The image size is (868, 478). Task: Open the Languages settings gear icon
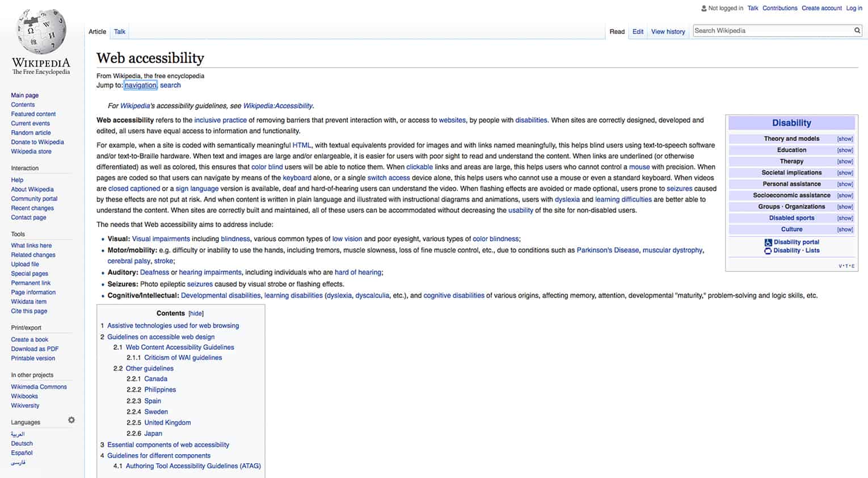click(x=71, y=420)
